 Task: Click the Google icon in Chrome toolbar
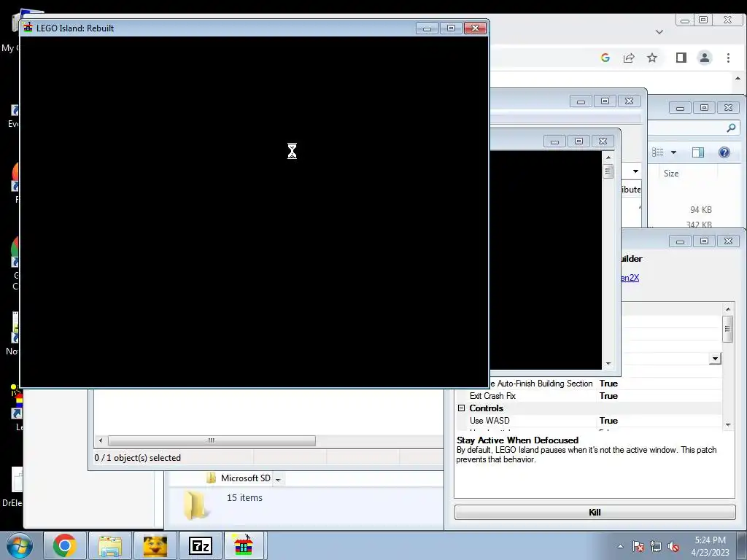(x=605, y=58)
